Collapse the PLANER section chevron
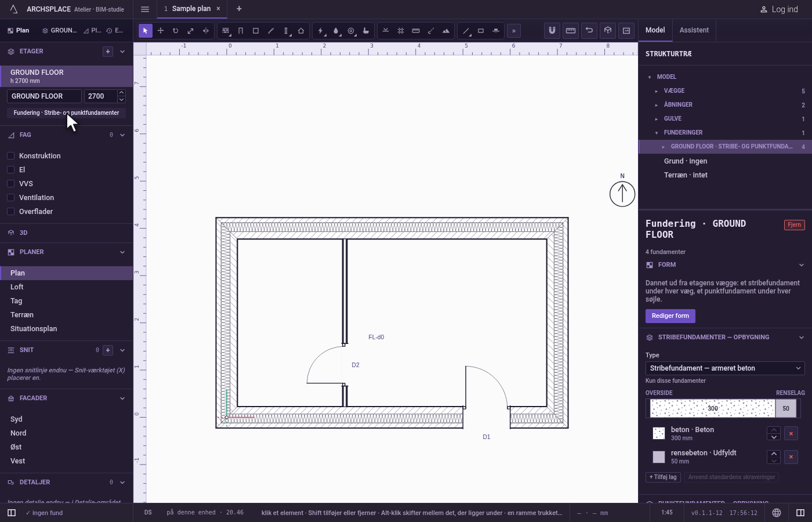812x522 pixels. point(122,252)
